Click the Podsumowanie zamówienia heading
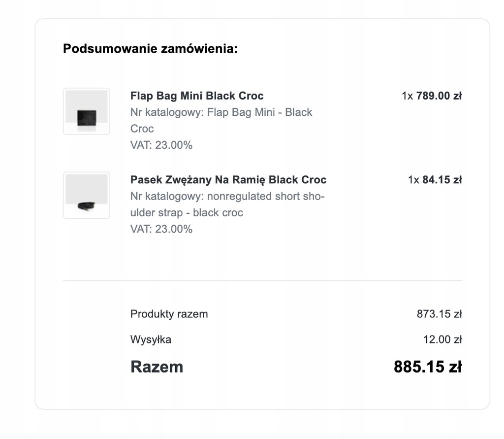504x439 pixels. click(x=150, y=49)
